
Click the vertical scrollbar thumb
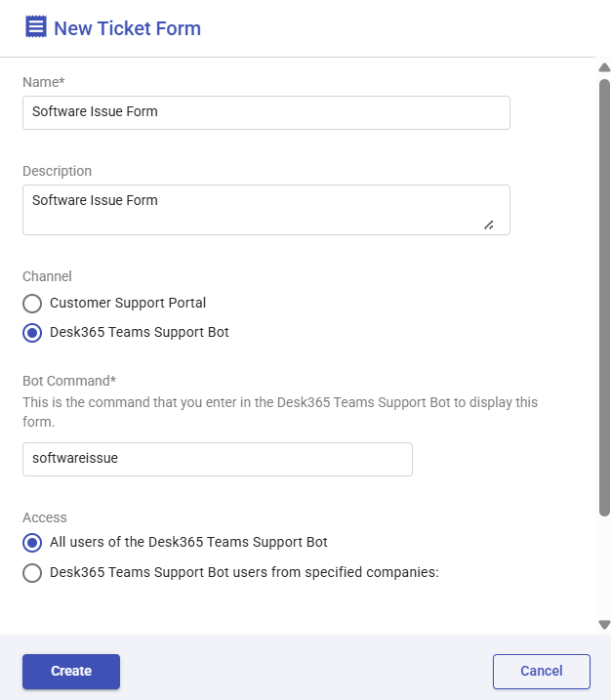604,298
